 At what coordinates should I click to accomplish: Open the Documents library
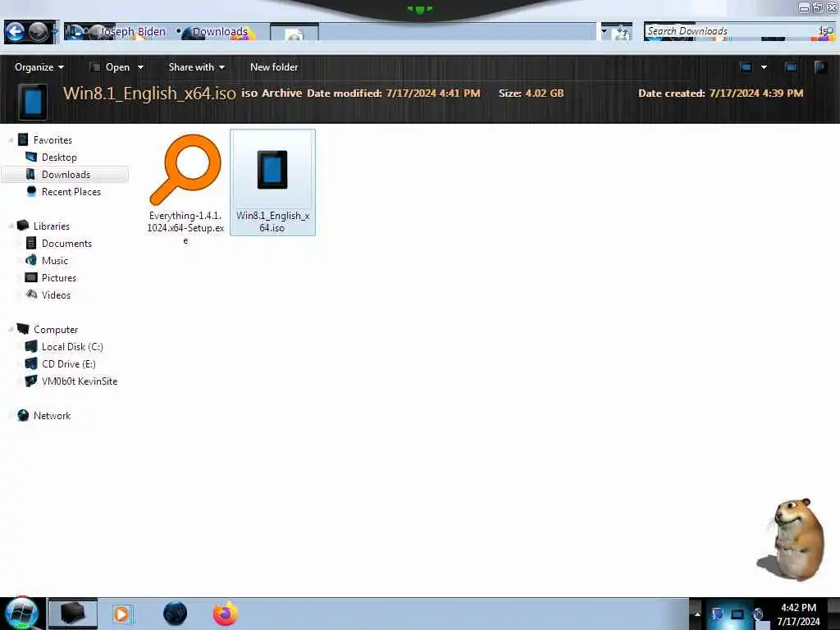(67, 243)
